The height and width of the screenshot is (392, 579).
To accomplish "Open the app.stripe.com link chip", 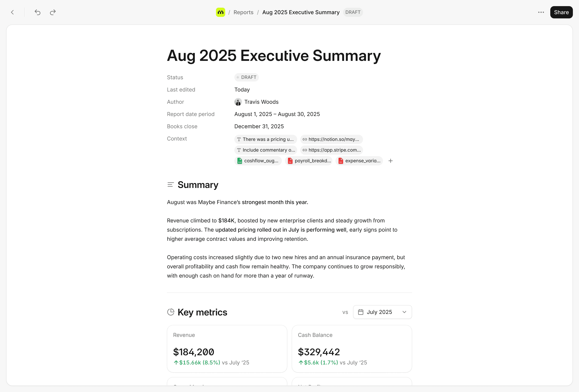I will point(331,150).
